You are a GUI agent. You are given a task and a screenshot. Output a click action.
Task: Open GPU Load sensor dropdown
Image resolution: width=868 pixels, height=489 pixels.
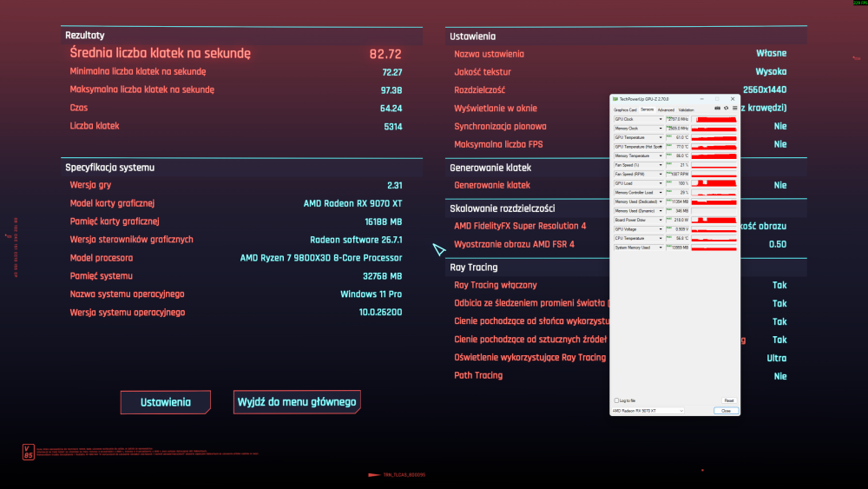(661, 183)
